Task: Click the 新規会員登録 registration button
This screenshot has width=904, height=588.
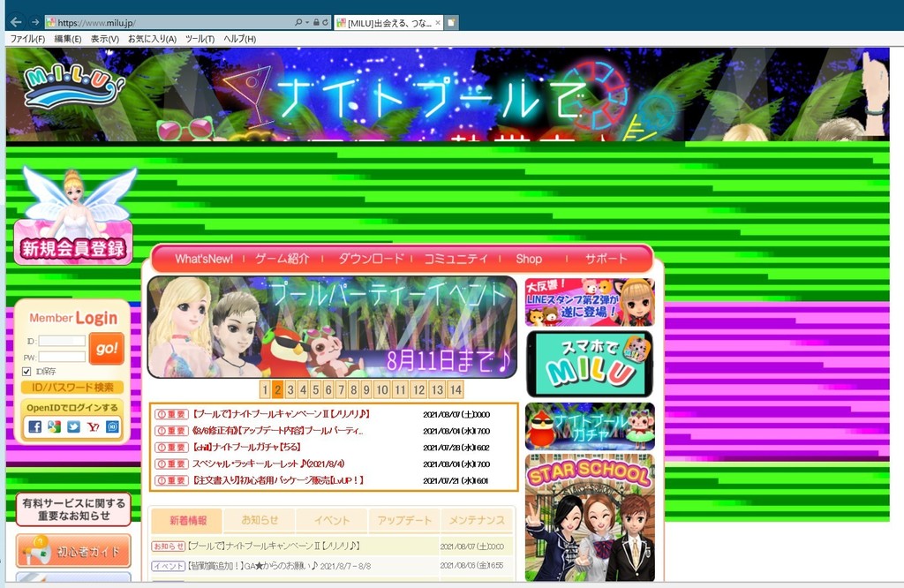Action: (73, 248)
